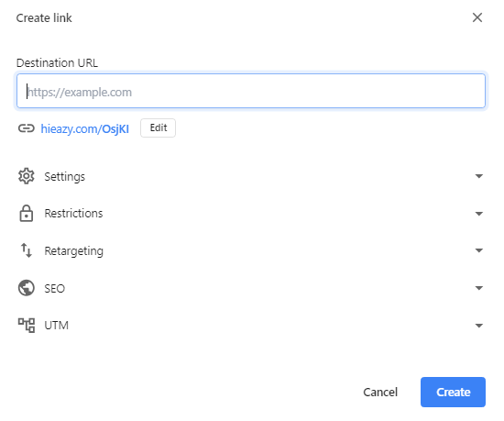Click the Retargeting arrows icon
The image size is (504, 421).
pyautogui.click(x=26, y=250)
